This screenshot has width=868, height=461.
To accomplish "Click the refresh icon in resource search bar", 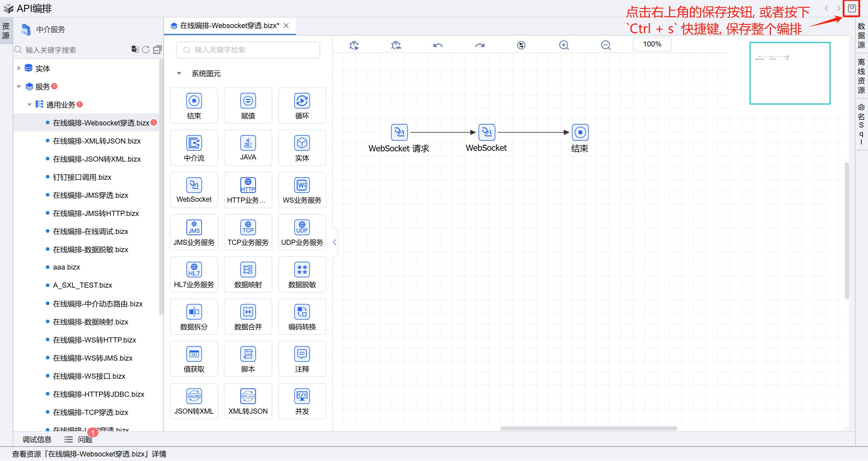I will point(146,50).
